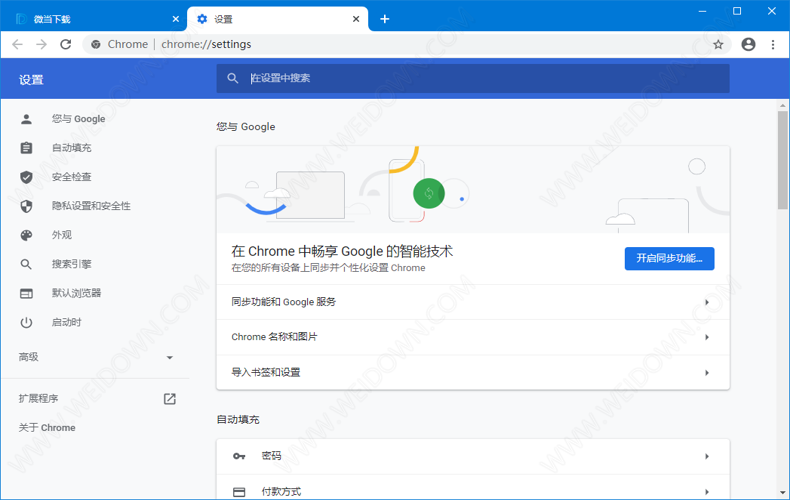This screenshot has width=790, height=500.
Task: Click the browser back arrow
Action: click(18, 44)
